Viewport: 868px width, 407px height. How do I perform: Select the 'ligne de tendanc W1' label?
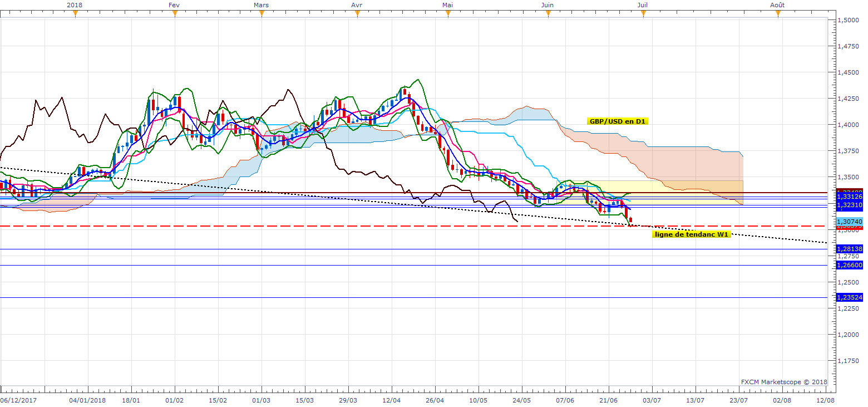click(x=691, y=234)
